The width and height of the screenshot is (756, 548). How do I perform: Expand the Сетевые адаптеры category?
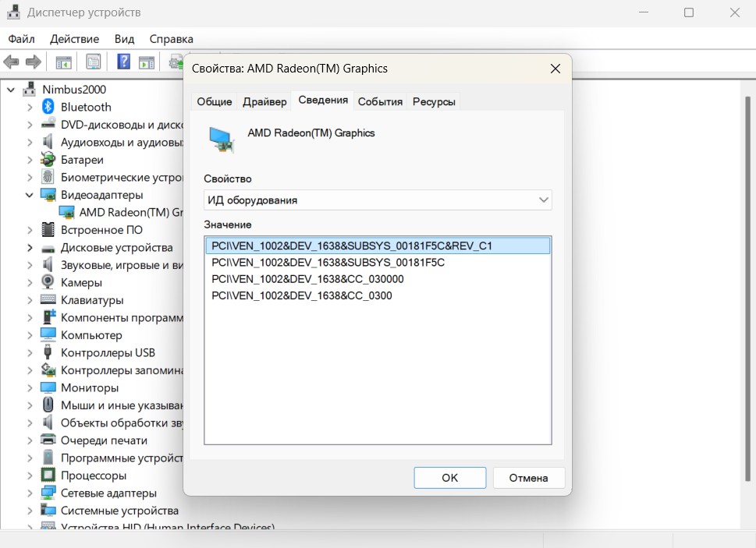[30, 493]
